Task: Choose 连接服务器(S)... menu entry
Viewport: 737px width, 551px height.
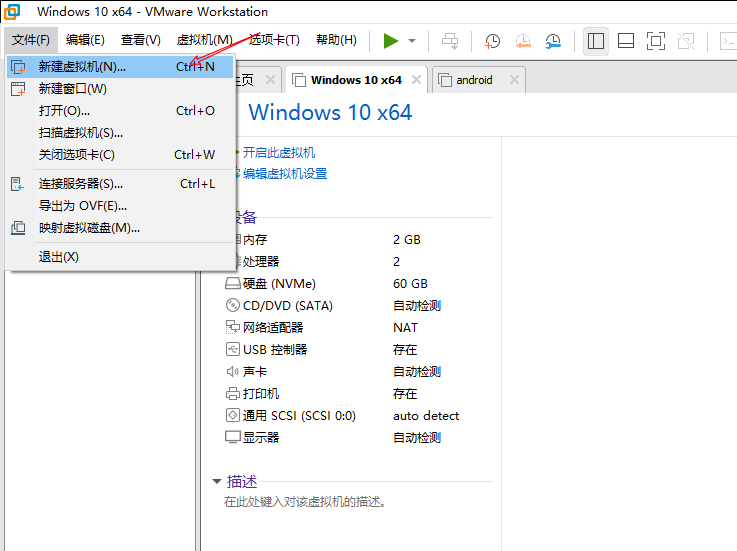Action: point(120,184)
